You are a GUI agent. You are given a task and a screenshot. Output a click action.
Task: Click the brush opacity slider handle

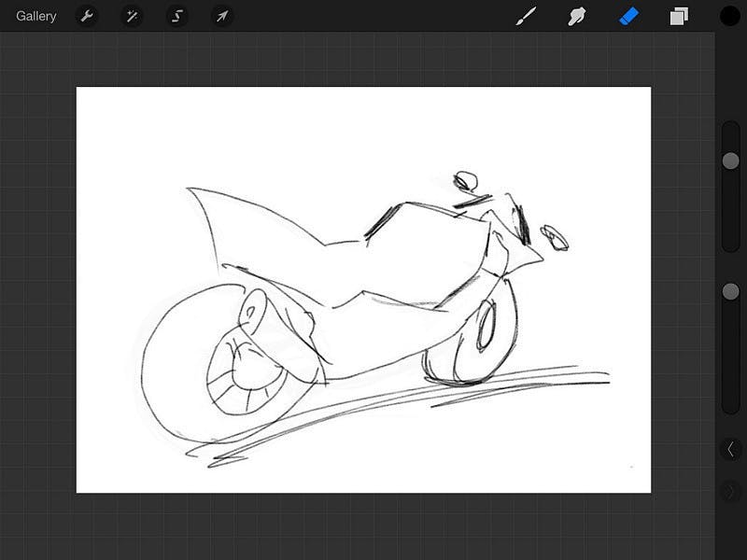(x=730, y=292)
